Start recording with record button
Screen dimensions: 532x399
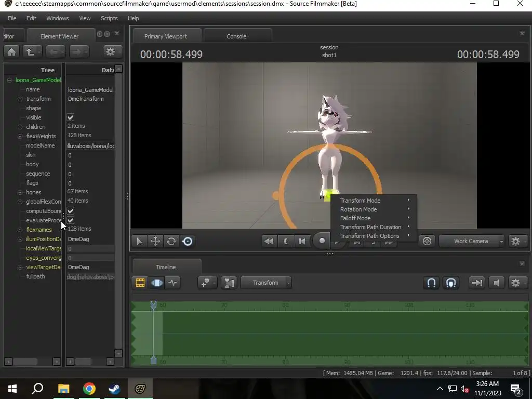[322, 241]
